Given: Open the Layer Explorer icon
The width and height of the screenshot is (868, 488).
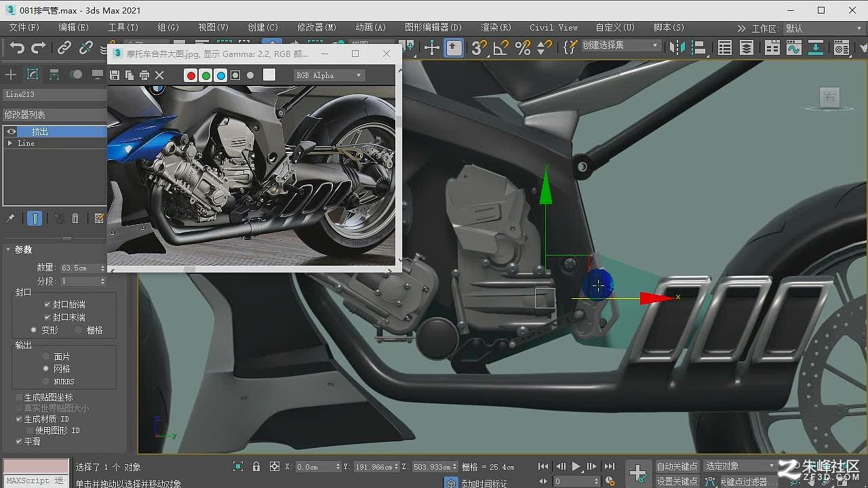Looking at the screenshot, I should point(747,47).
